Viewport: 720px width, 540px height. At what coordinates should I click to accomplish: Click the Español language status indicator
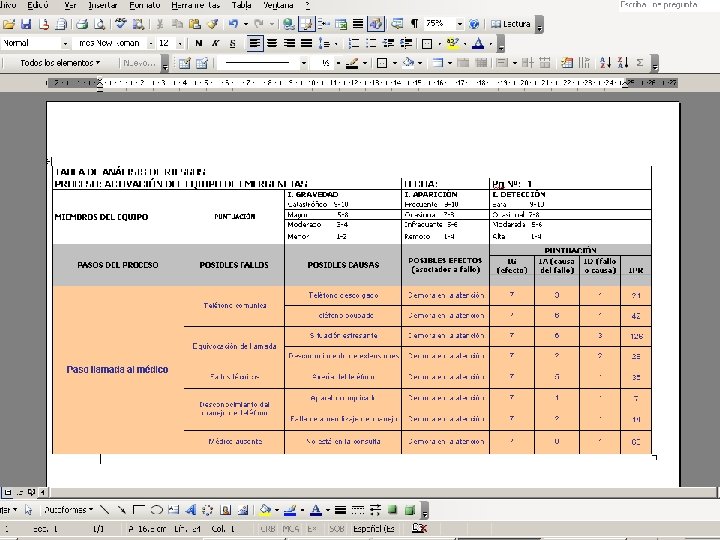(x=374, y=529)
